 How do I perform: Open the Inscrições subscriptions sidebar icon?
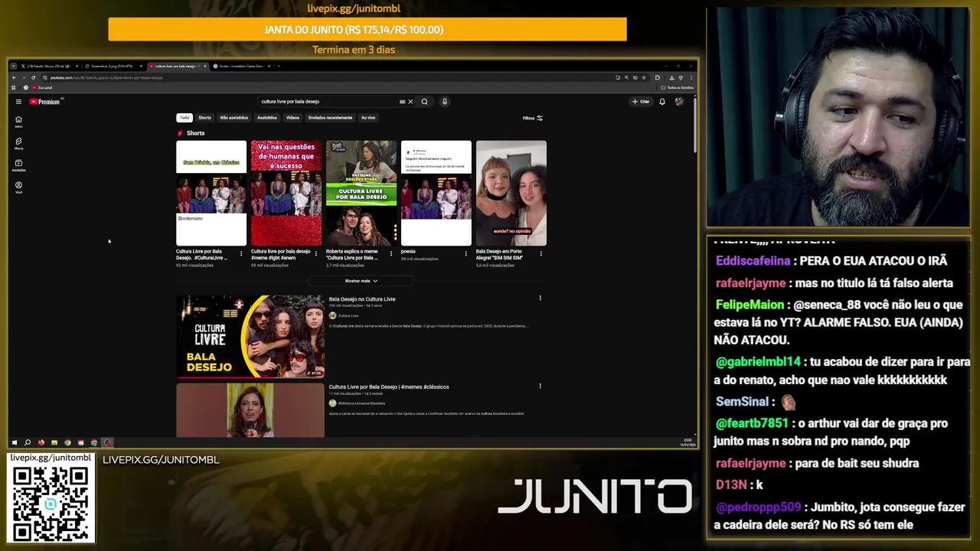(x=18, y=165)
